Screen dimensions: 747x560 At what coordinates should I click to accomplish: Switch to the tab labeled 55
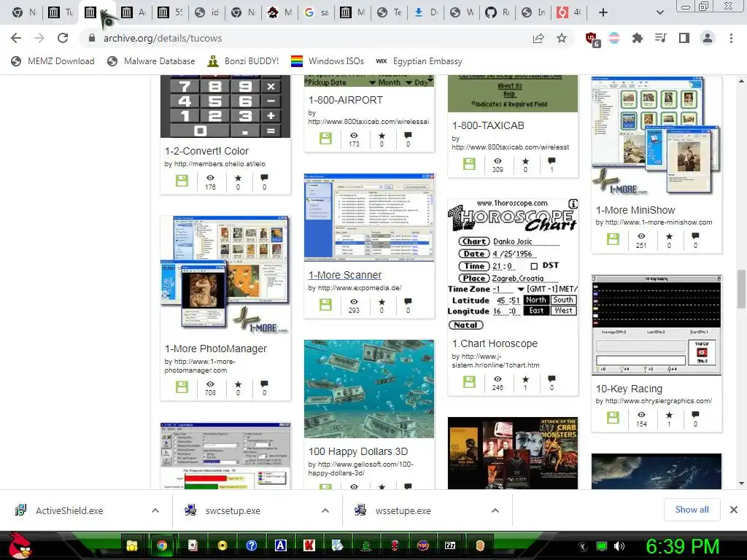click(x=171, y=12)
